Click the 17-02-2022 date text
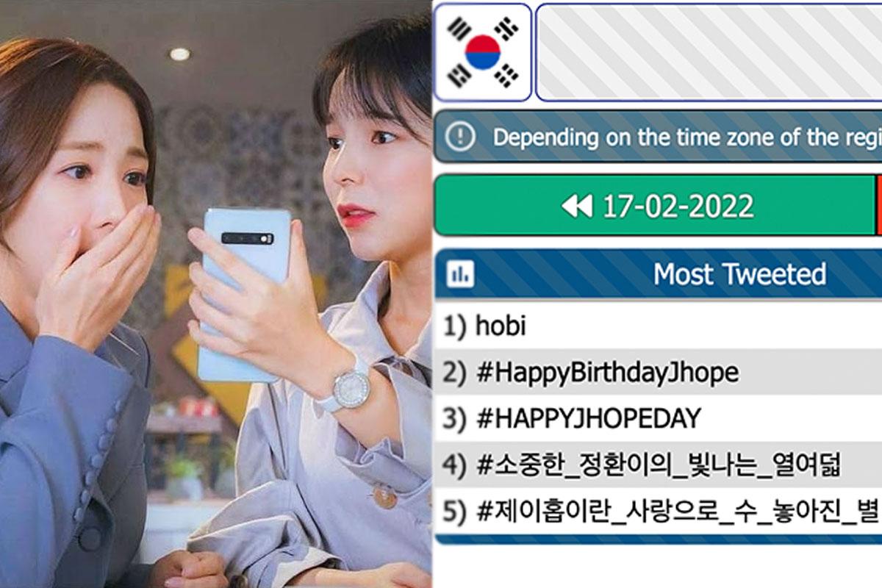Screen dimensions: 882x588 pyautogui.click(x=678, y=207)
